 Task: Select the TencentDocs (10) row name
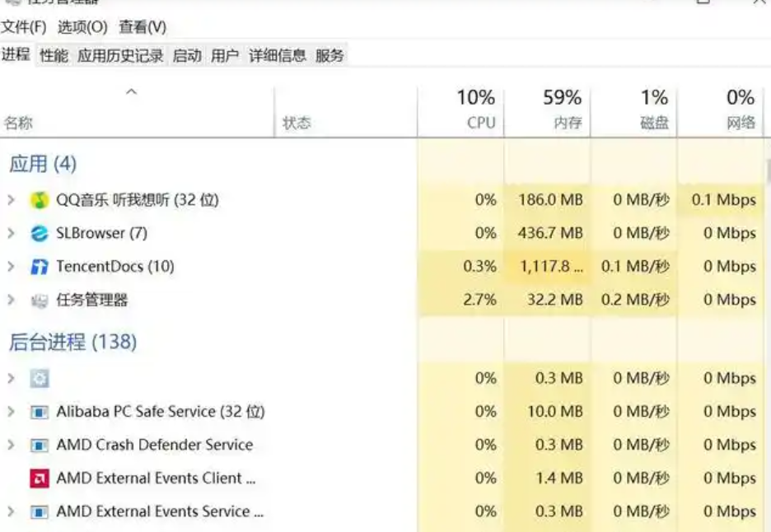click(115, 267)
